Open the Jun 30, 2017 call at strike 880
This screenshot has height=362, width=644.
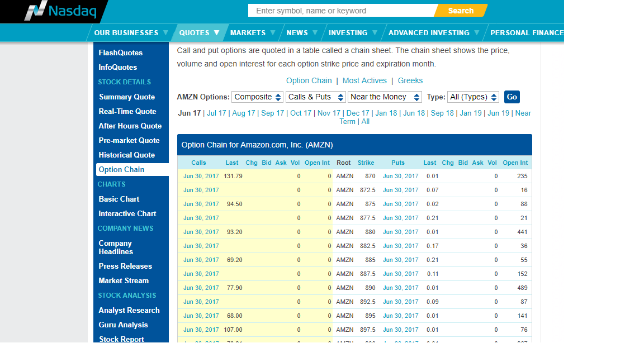[201, 232]
